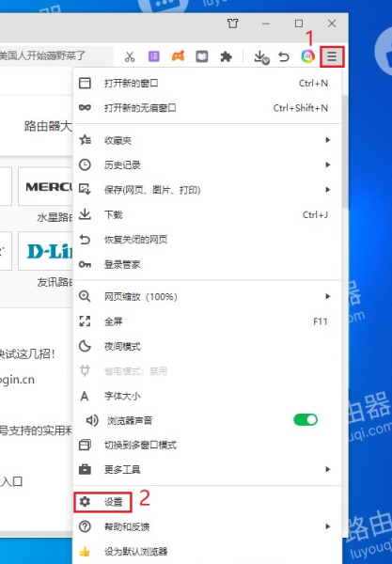Click the gear icon beside 设置
The height and width of the screenshot is (564, 392).
pyautogui.click(x=85, y=501)
